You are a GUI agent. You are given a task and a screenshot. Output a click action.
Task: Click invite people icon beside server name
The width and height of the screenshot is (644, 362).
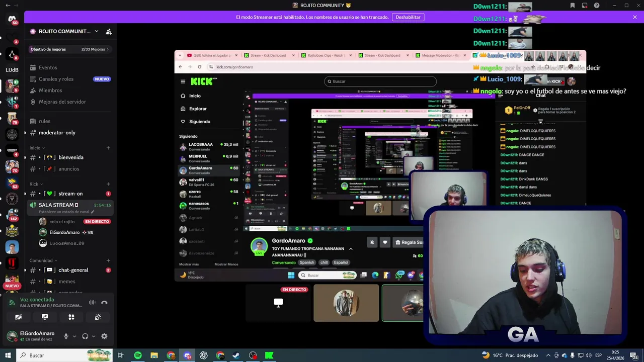point(109,31)
